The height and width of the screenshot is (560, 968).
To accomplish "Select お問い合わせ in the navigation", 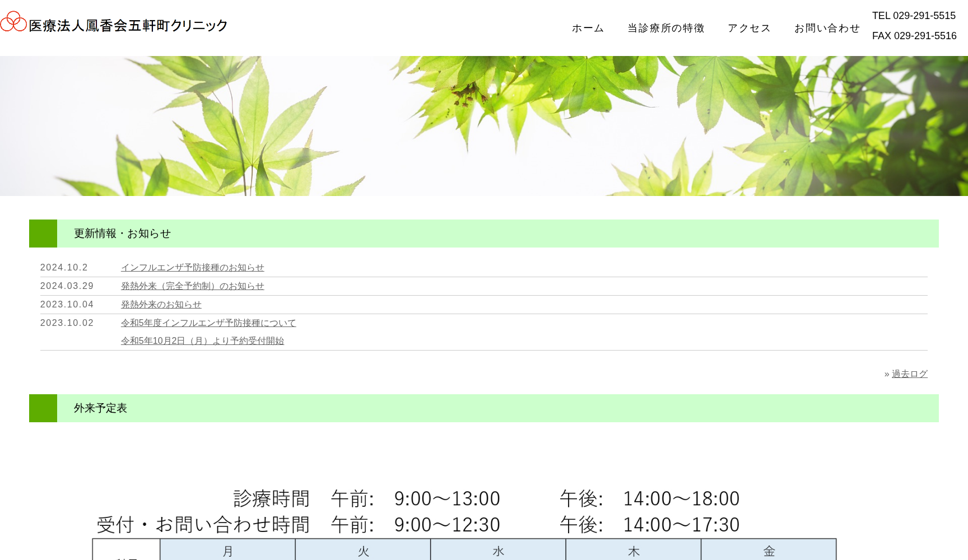I will [x=827, y=28].
